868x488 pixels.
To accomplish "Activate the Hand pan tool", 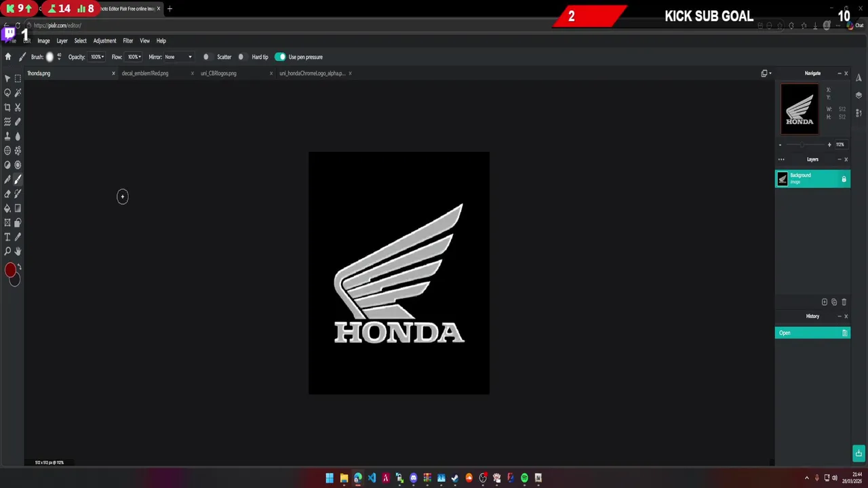I will point(18,251).
